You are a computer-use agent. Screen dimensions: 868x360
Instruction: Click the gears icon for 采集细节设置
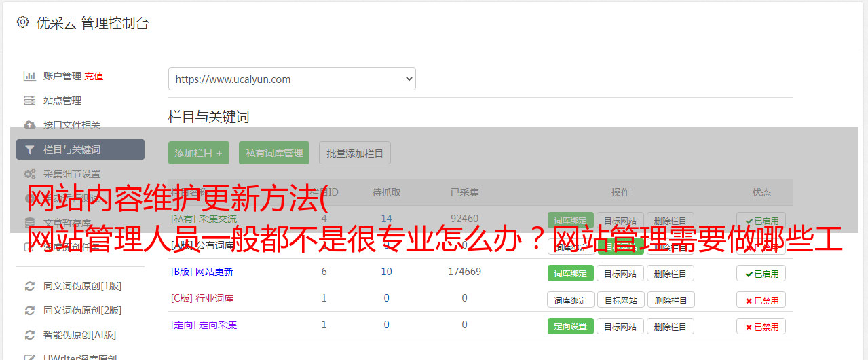(x=30, y=174)
